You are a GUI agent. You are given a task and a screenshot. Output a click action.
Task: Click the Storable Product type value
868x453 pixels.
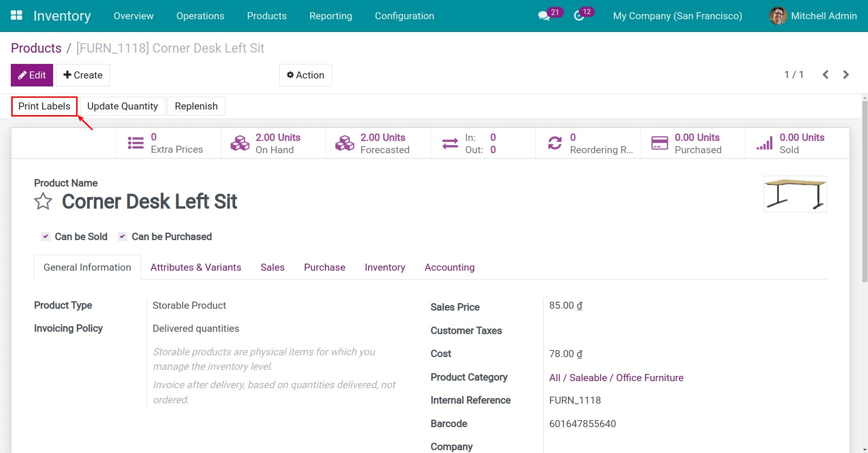pos(189,305)
